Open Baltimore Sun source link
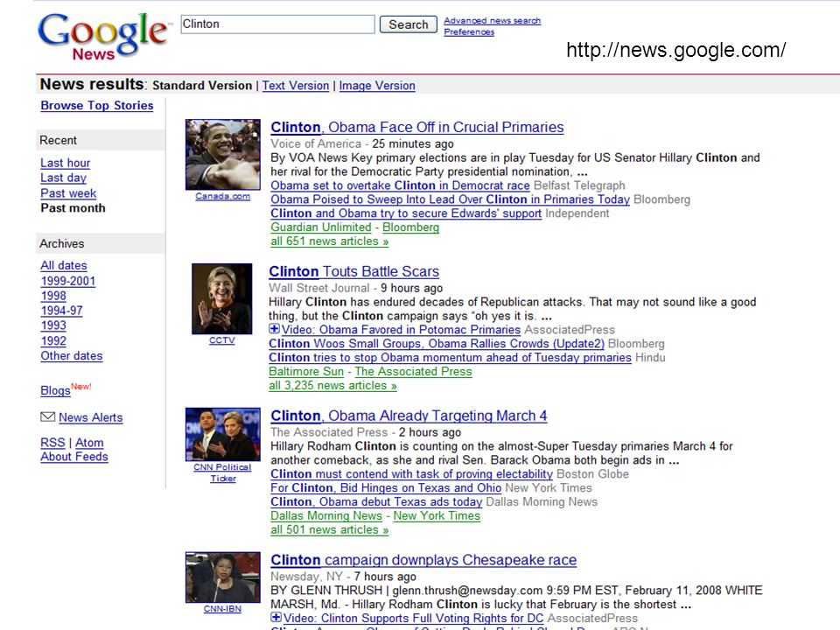The image size is (840, 630). click(x=306, y=371)
